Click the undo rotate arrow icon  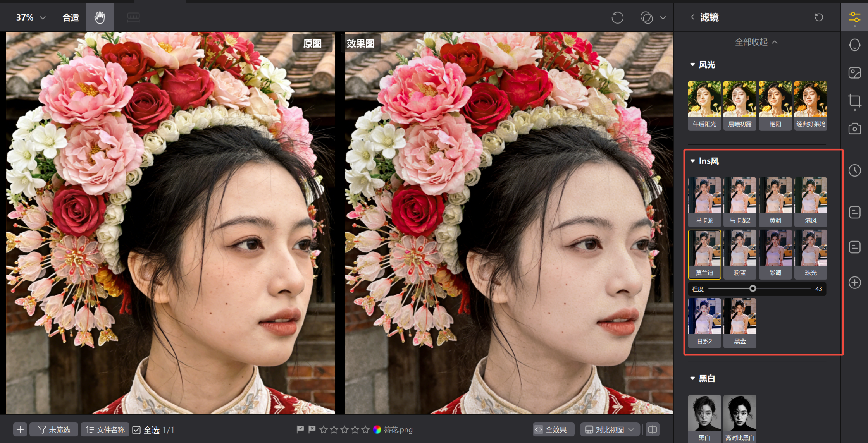617,17
